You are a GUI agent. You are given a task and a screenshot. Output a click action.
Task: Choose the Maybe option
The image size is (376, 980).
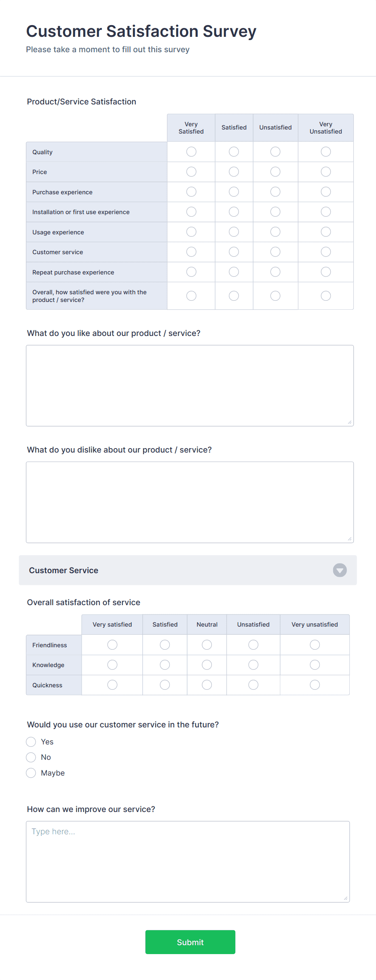[31, 772]
